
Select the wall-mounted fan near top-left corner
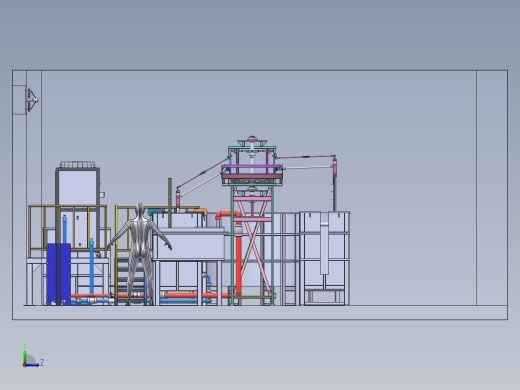(32, 99)
